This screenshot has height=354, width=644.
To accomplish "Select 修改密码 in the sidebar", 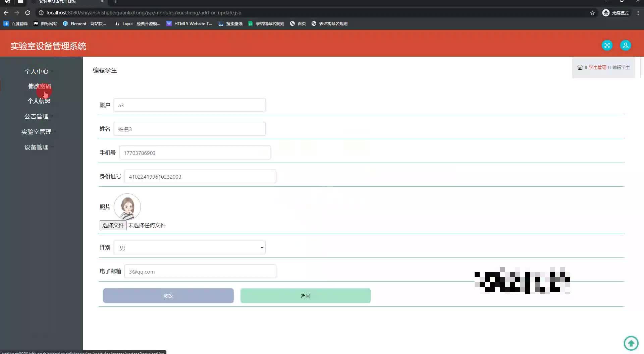I will tap(39, 86).
